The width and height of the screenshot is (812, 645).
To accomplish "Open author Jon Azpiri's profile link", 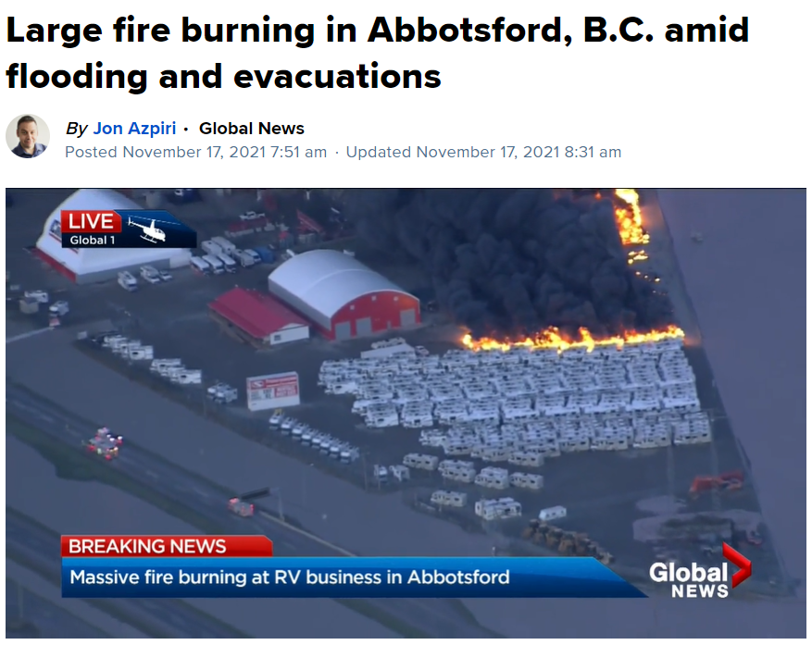I will tap(134, 129).
